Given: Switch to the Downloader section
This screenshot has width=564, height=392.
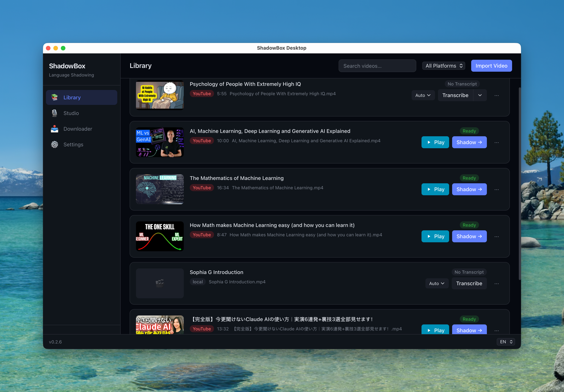Looking at the screenshot, I should click(x=82, y=129).
